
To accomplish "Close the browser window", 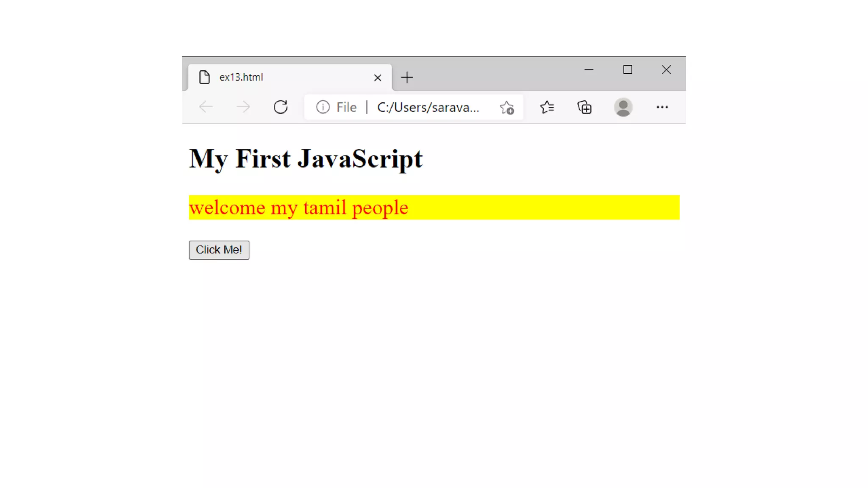I will [666, 69].
